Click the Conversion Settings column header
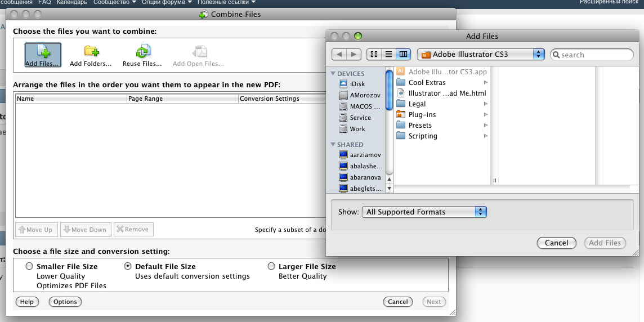The height and width of the screenshot is (322, 644). (282, 99)
